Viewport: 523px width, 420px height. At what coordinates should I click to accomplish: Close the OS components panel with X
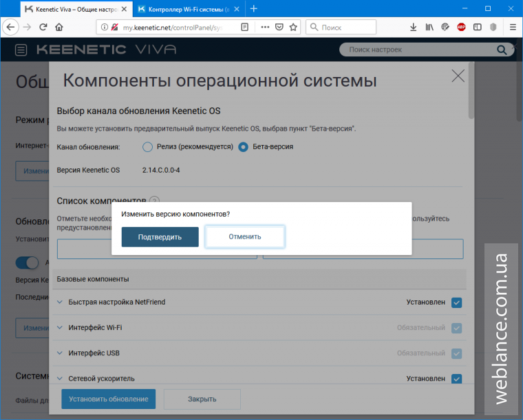tap(458, 76)
